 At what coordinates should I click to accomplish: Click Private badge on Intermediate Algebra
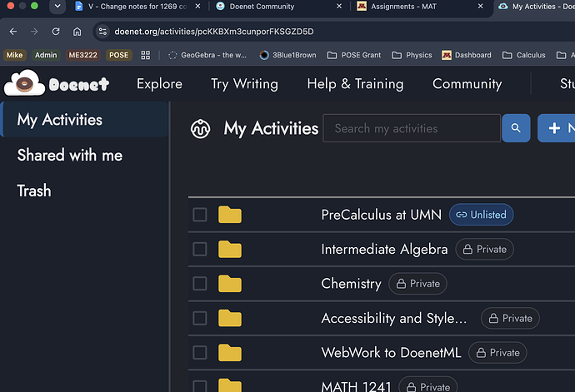pyautogui.click(x=484, y=249)
